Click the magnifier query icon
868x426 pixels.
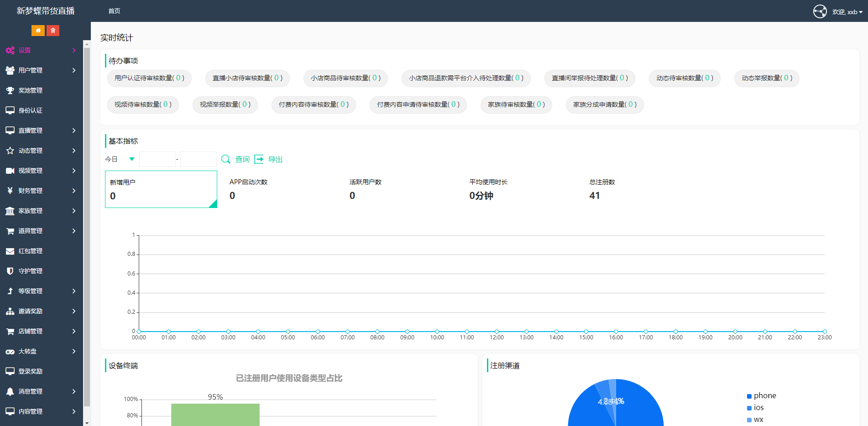(226, 159)
